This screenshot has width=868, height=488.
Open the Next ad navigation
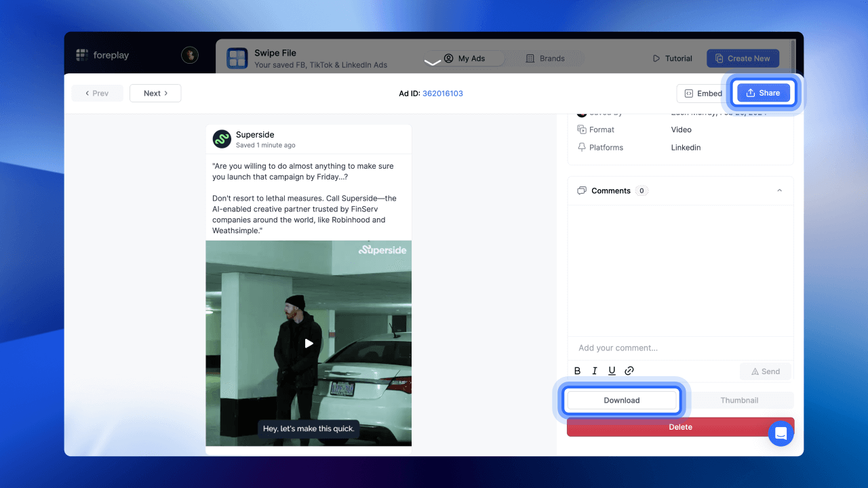155,93
